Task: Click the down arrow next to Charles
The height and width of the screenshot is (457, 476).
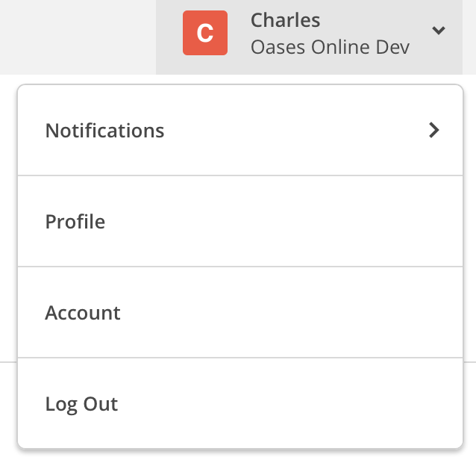Action: coord(439,31)
